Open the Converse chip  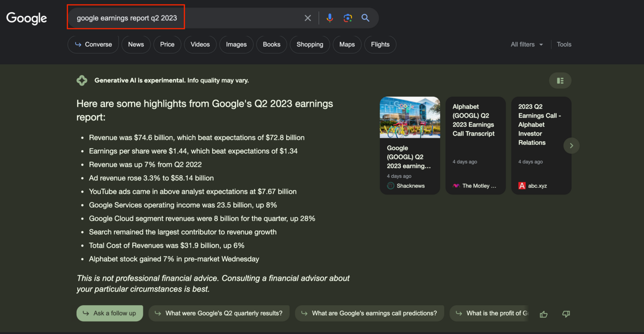[x=93, y=44]
